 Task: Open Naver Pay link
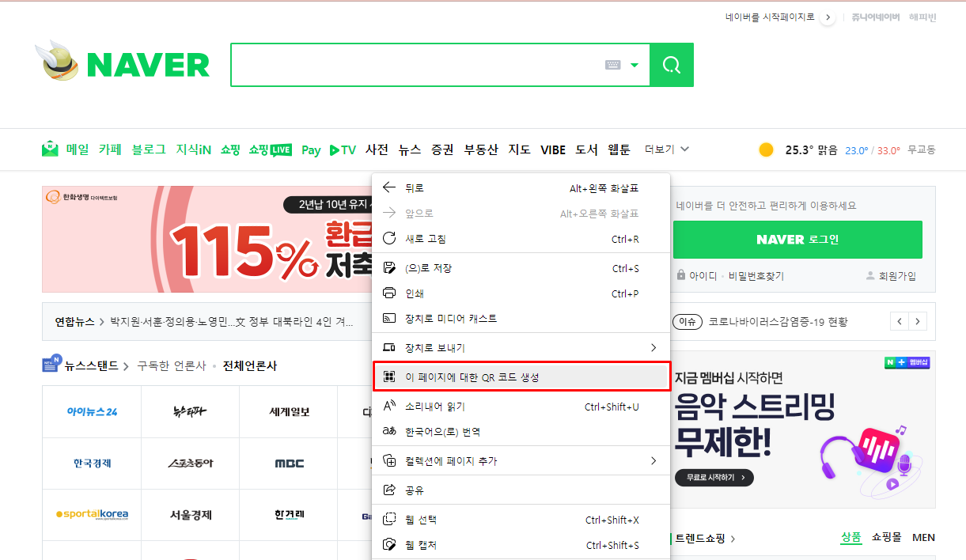[311, 149]
